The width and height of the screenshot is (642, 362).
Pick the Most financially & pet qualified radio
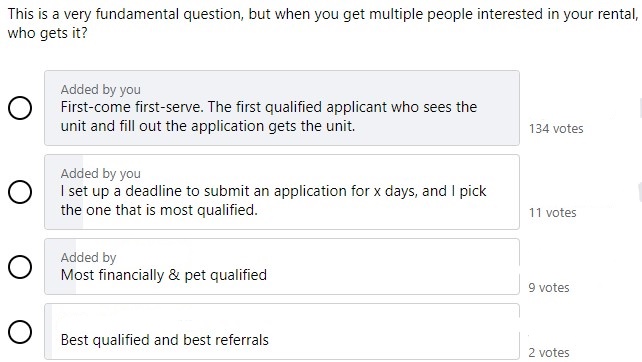pos(20,267)
